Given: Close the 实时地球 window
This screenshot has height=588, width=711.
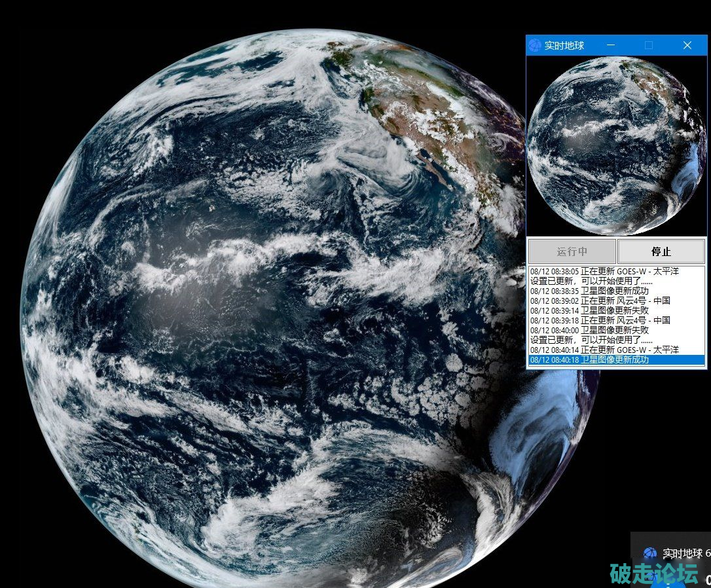Looking at the screenshot, I should (687, 45).
